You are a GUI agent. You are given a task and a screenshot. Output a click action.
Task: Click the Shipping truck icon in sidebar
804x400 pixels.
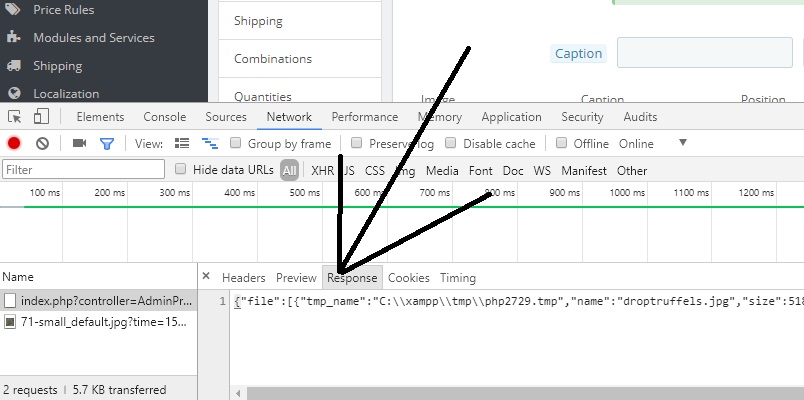click(14, 66)
